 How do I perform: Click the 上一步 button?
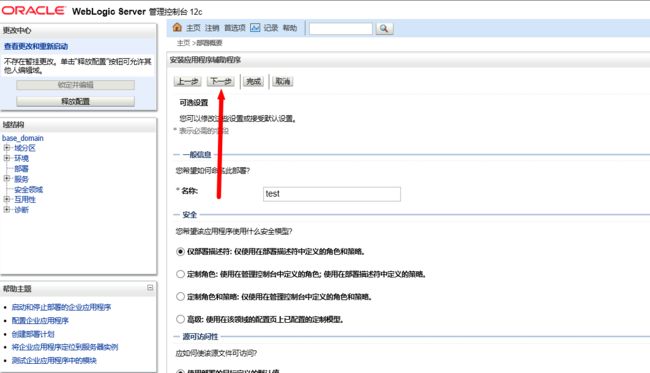pyautogui.click(x=187, y=81)
